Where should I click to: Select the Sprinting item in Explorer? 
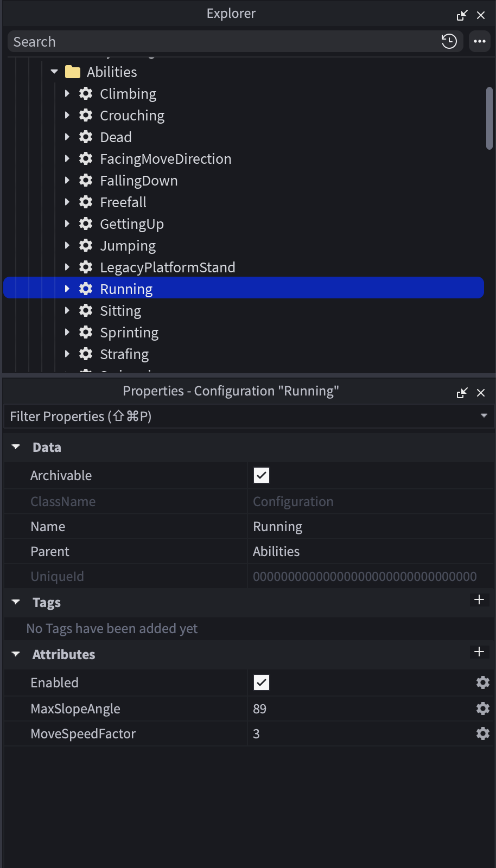(x=129, y=333)
